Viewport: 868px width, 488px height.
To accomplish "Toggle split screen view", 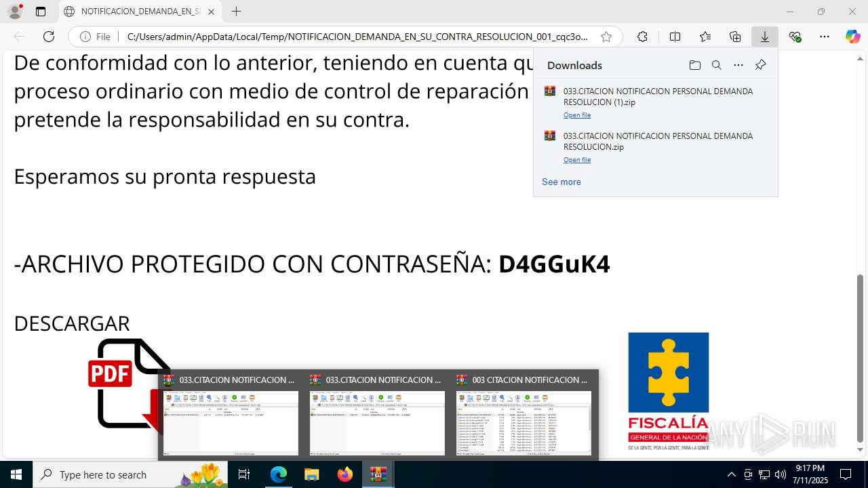I will (675, 37).
